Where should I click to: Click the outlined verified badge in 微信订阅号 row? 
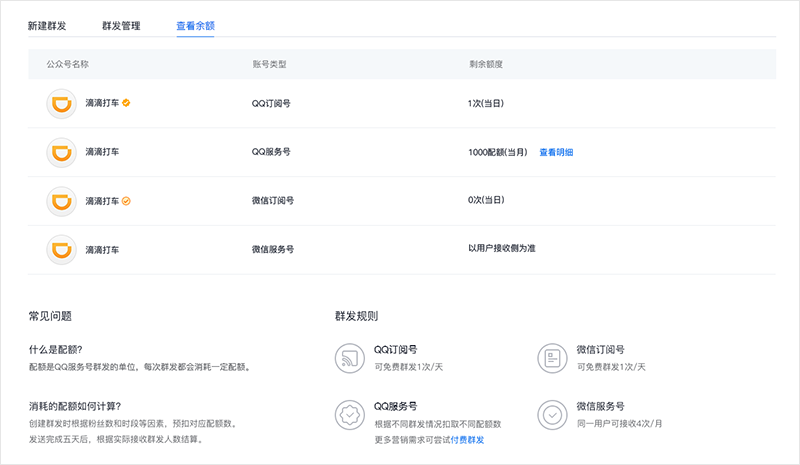pos(126,201)
